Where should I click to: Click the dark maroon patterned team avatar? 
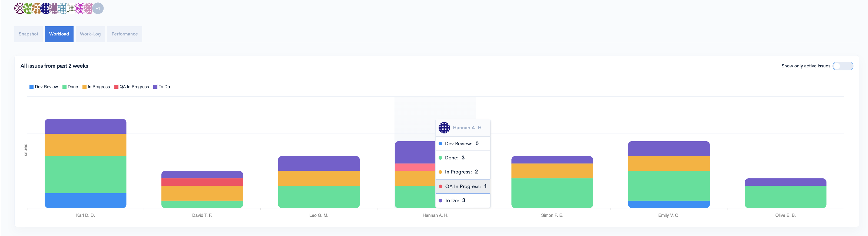click(19, 8)
